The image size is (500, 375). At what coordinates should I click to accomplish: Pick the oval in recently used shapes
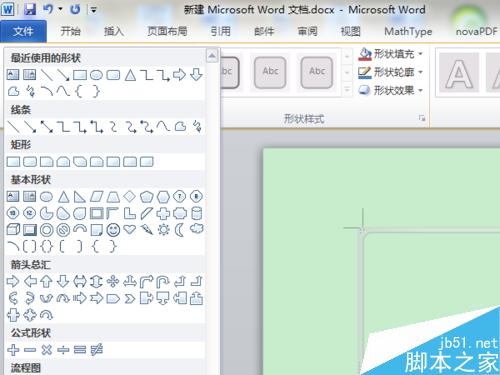coord(96,75)
